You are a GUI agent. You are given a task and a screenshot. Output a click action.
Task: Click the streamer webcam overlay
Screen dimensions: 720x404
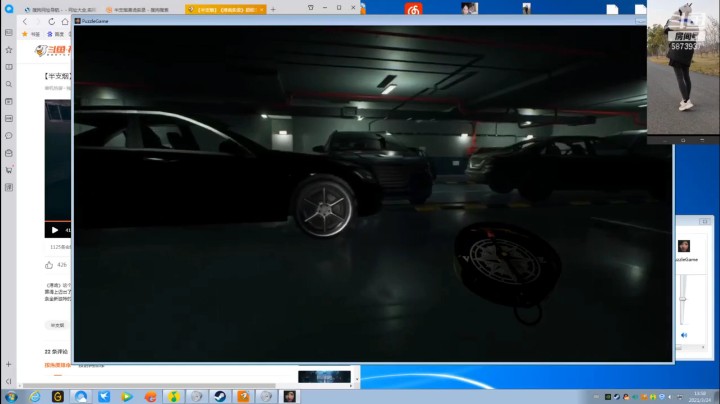click(683, 67)
